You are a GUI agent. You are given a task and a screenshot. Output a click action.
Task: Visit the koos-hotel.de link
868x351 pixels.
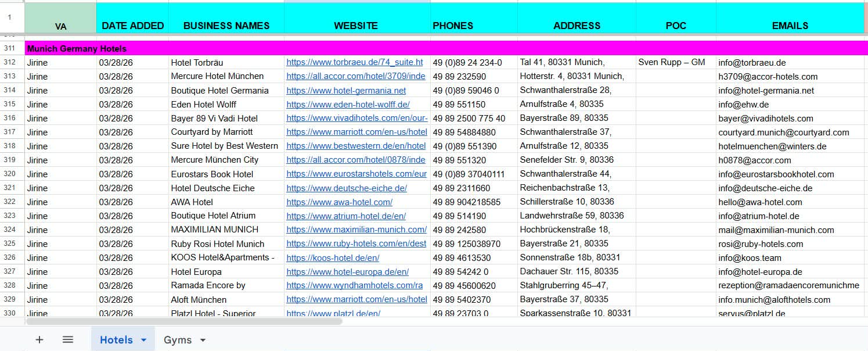pyautogui.click(x=333, y=257)
